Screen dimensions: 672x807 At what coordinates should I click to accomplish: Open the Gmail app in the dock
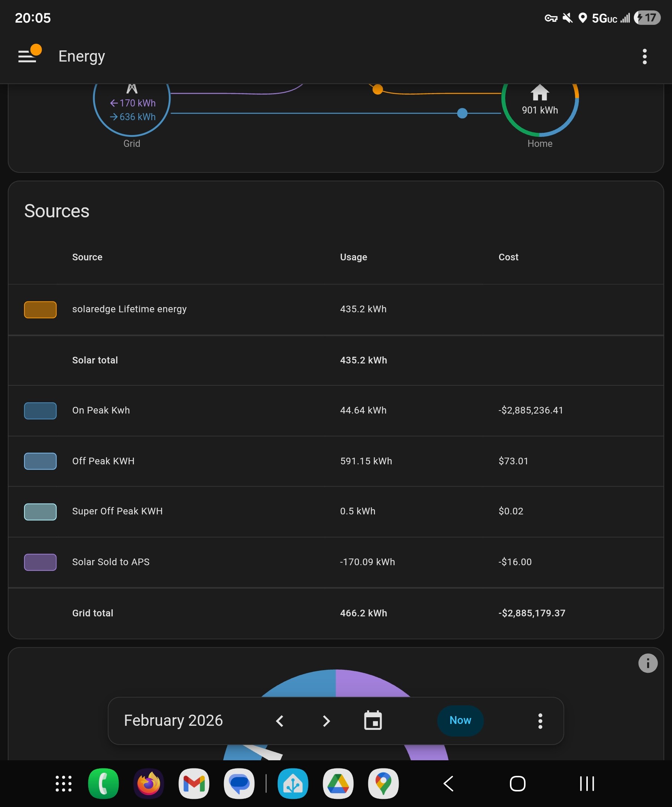coord(194,784)
